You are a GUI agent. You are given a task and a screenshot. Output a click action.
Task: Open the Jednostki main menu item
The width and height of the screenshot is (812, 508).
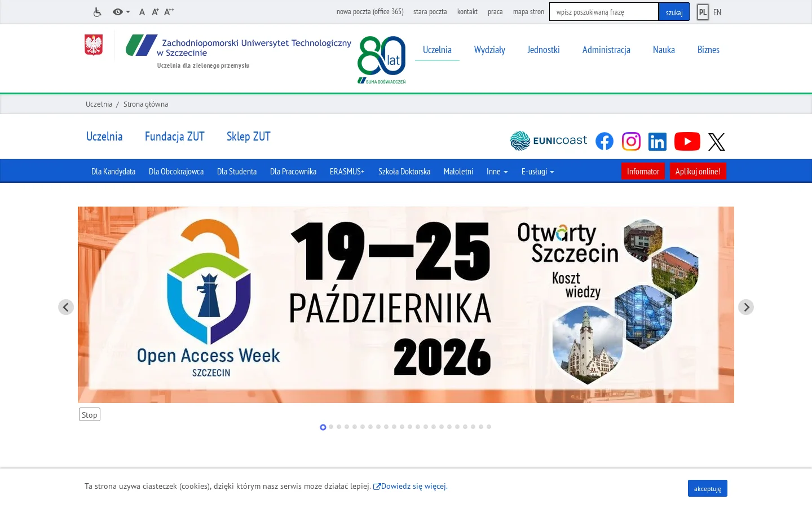coord(544,50)
